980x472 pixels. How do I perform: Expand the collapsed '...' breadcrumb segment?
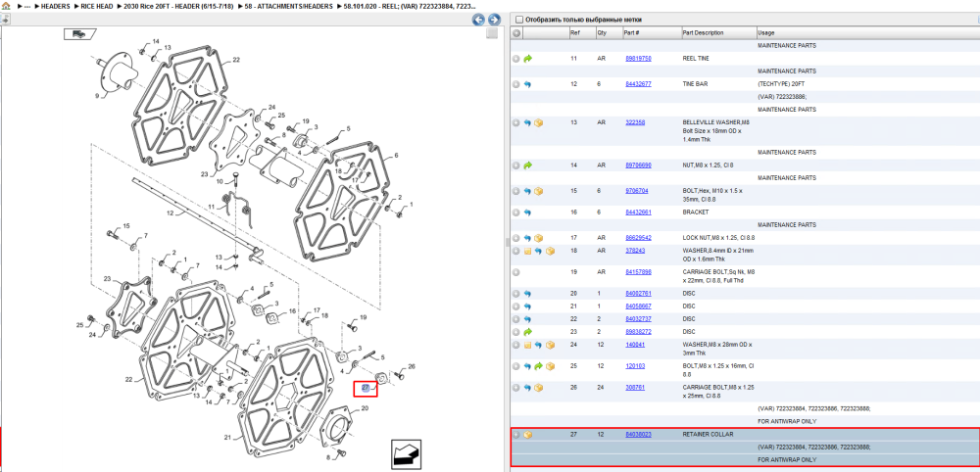click(26, 6)
